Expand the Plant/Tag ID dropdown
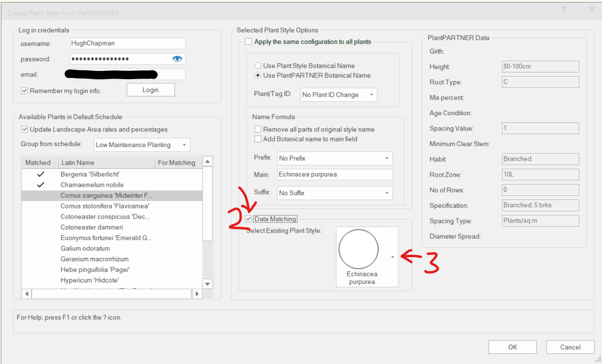The width and height of the screenshot is (602, 364). [339, 95]
